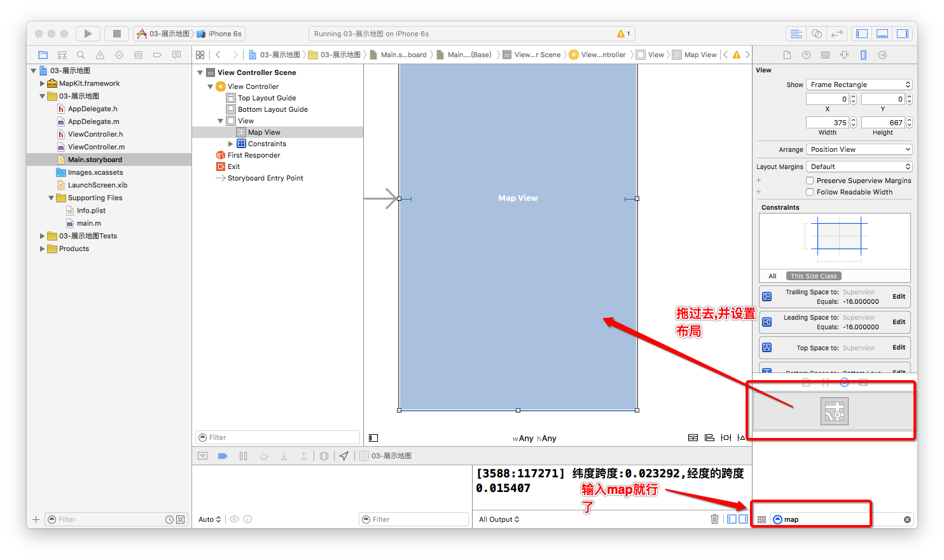The image size is (944, 560).
Task: Open the All Output dropdown
Action: coord(499,519)
